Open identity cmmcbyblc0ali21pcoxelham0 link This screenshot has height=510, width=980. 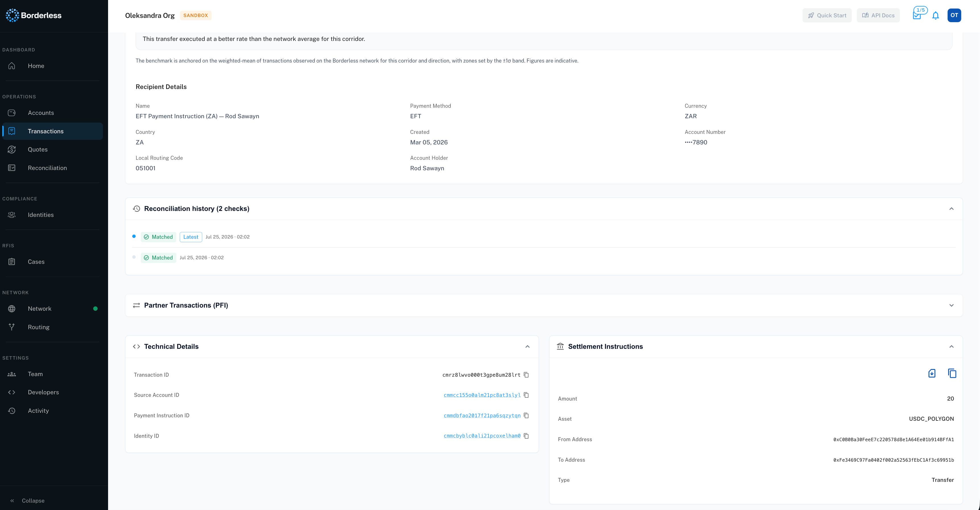(x=482, y=436)
